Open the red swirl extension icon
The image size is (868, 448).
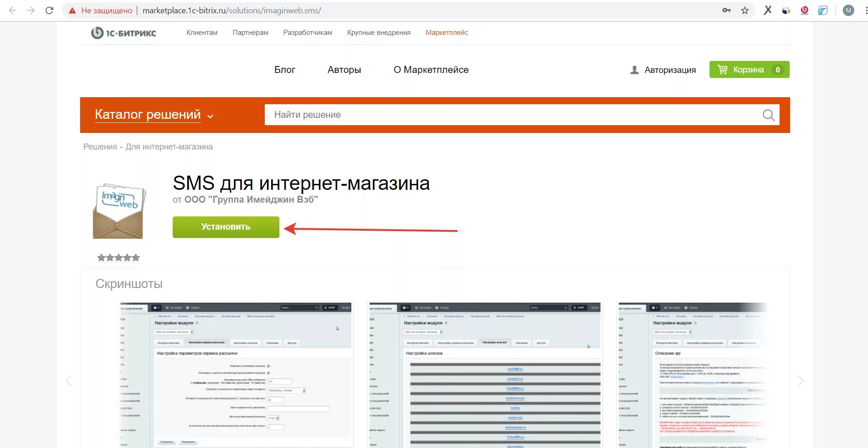click(x=804, y=10)
